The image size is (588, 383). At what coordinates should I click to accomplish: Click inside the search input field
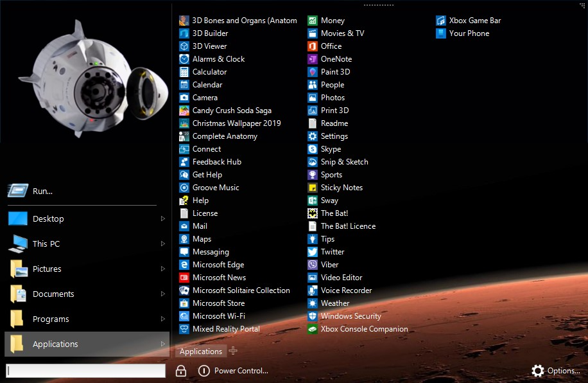[83, 371]
